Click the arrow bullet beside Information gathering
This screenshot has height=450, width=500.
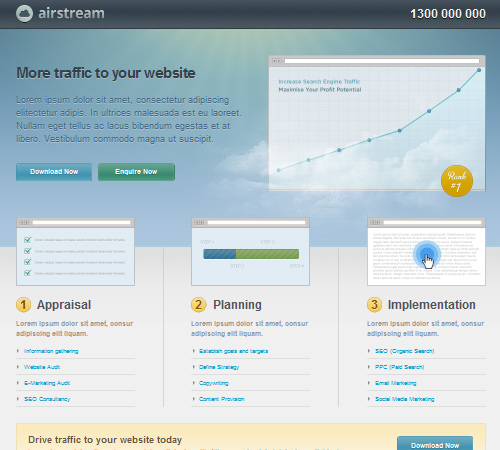pos(18,351)
